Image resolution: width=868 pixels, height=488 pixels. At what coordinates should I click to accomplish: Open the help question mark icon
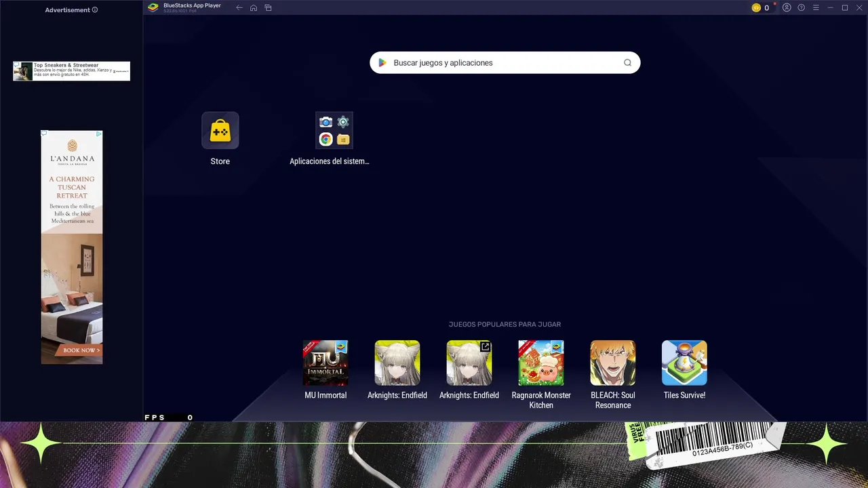tap(802, 7)
